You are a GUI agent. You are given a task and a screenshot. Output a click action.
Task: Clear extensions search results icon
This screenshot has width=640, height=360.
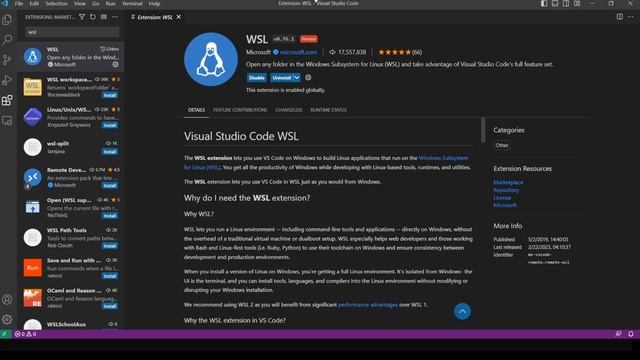(x=104, y=17)
